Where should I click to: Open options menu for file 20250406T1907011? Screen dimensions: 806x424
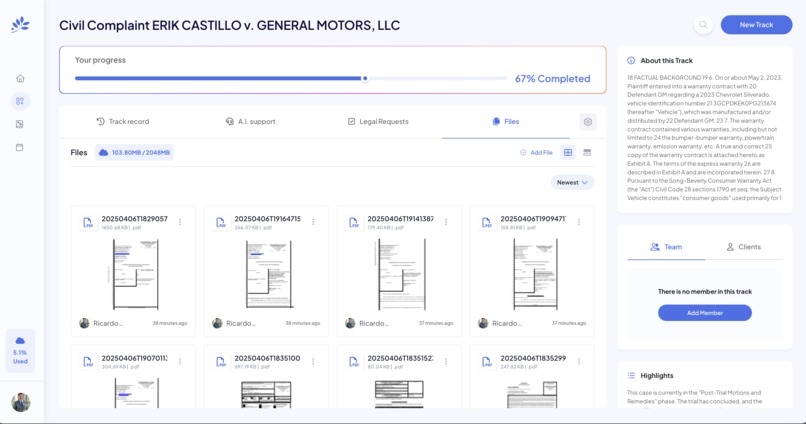[x=180, y=361]
